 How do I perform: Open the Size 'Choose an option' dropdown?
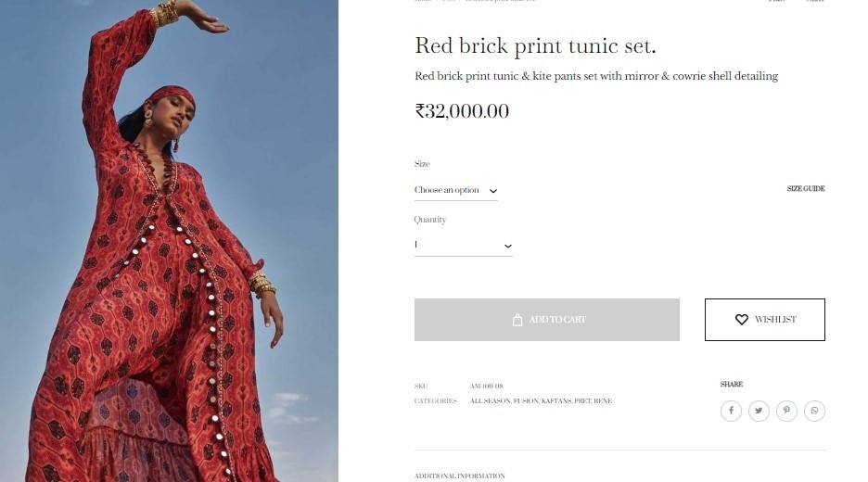(455, 190)
